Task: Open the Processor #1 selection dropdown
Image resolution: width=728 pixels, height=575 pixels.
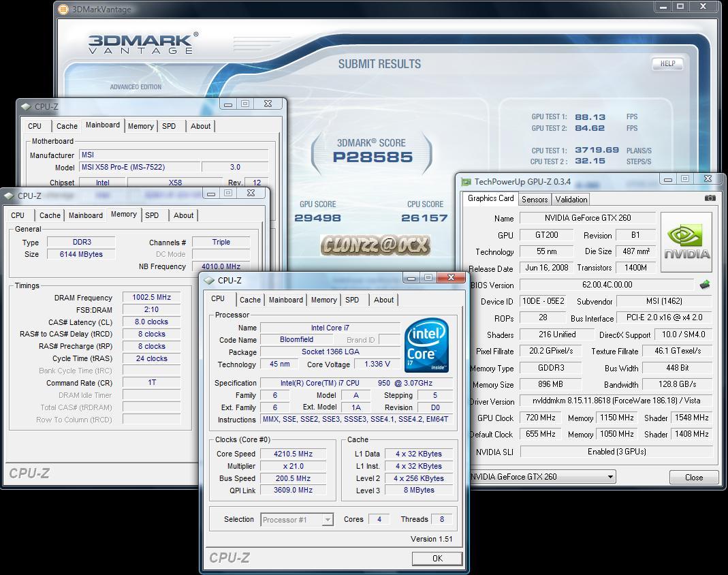Action: pos(328,520)
